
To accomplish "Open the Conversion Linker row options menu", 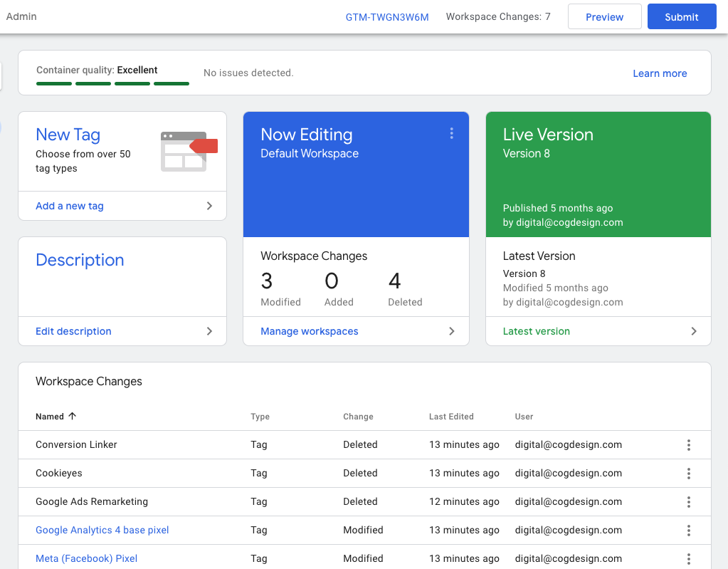I will point(689,445).
